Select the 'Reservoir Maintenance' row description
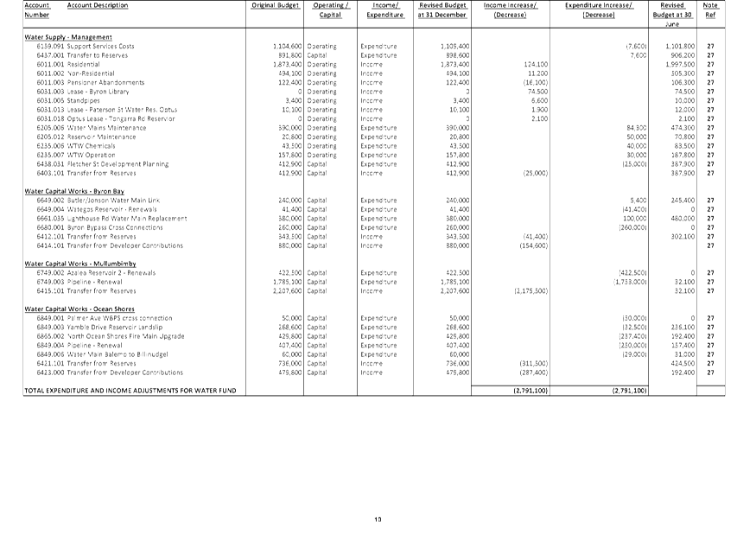 [101, 137]
